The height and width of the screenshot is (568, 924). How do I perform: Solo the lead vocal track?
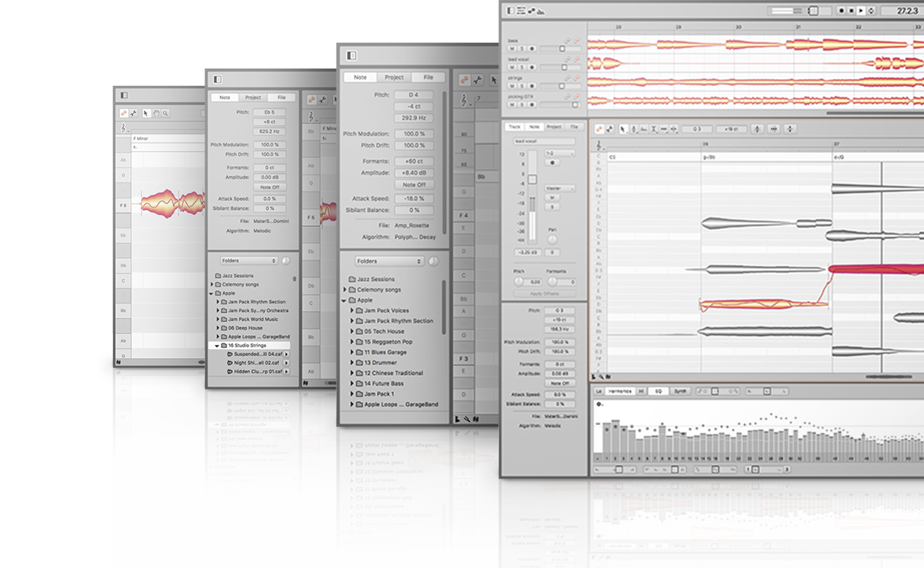(522, 67)
